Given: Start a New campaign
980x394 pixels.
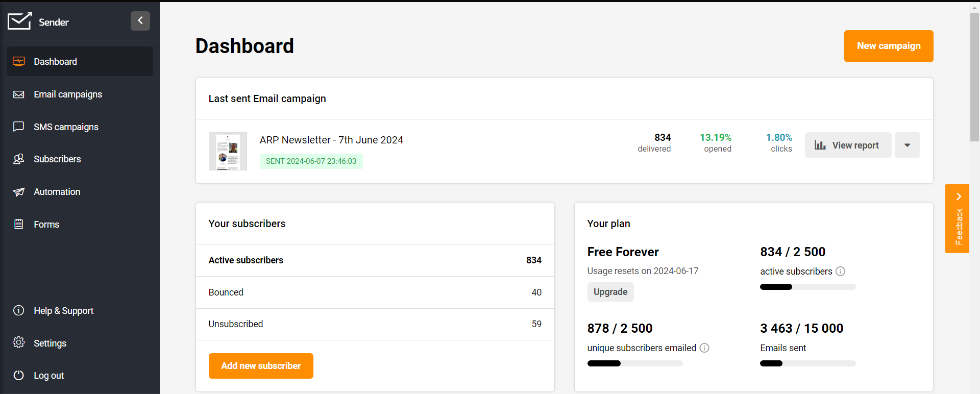Looking at the screenshot, I should 888,46.
